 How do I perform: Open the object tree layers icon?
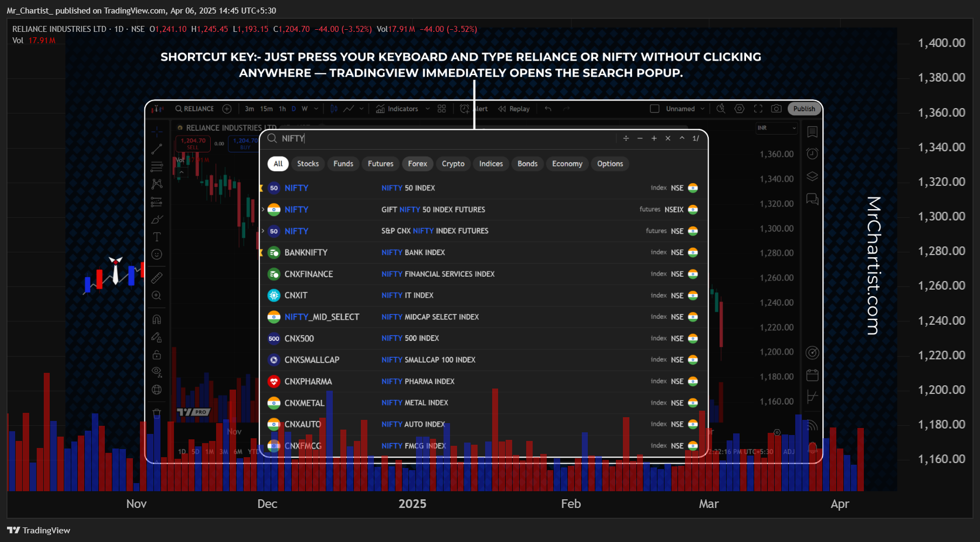pyautogui.click(x=812, y=177)
